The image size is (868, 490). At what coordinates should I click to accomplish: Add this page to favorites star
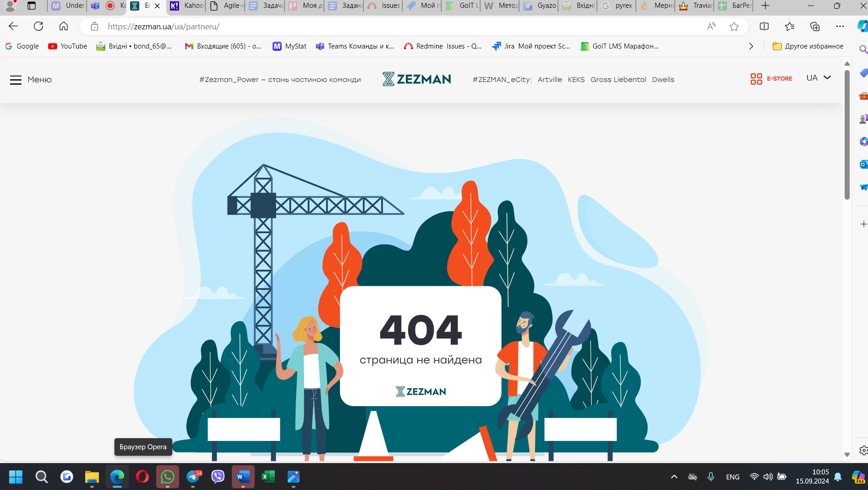click(734, 27)
